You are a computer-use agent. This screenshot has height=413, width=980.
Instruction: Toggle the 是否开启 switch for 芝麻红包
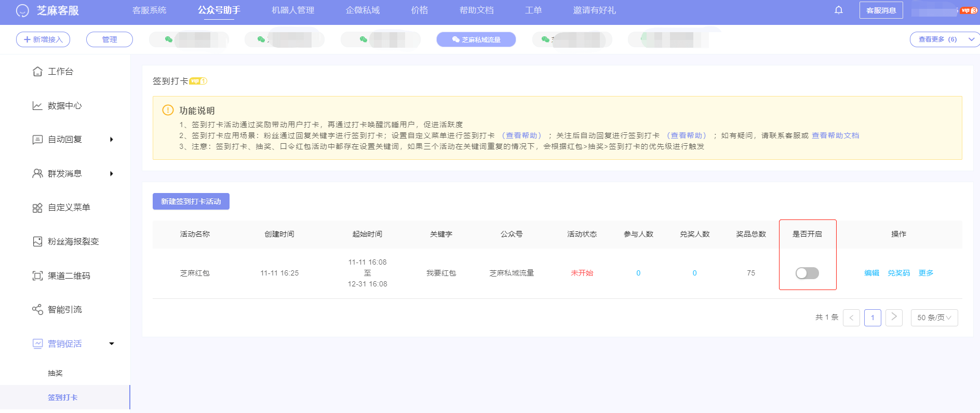807,273
